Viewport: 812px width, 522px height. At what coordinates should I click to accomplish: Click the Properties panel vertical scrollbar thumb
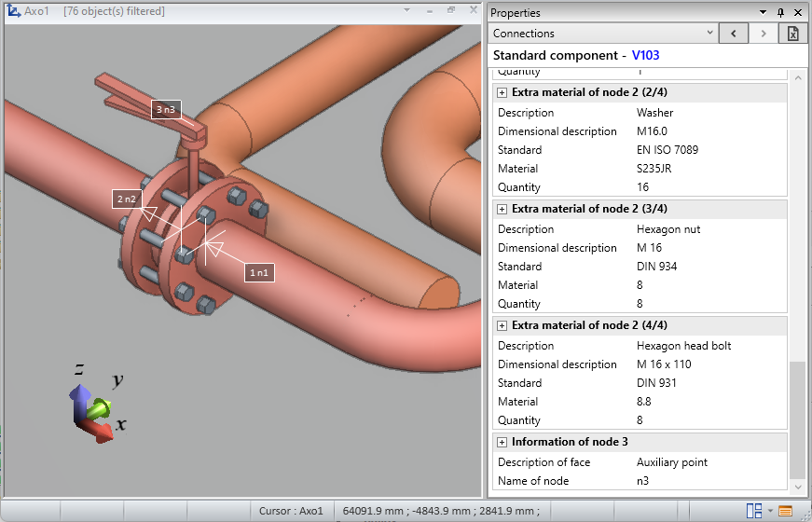[x=795, y=419]
